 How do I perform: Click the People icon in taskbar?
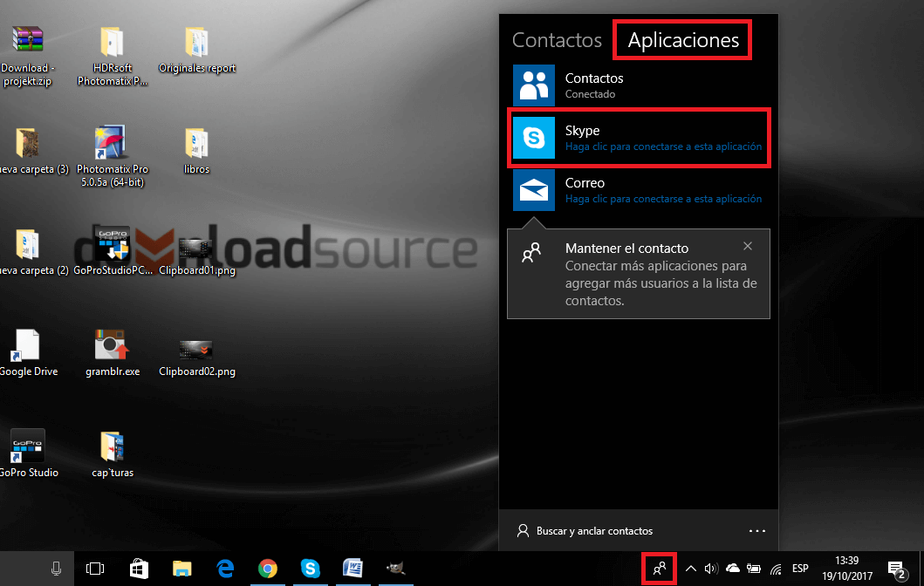pyautogui.click(x=660, y=569)
